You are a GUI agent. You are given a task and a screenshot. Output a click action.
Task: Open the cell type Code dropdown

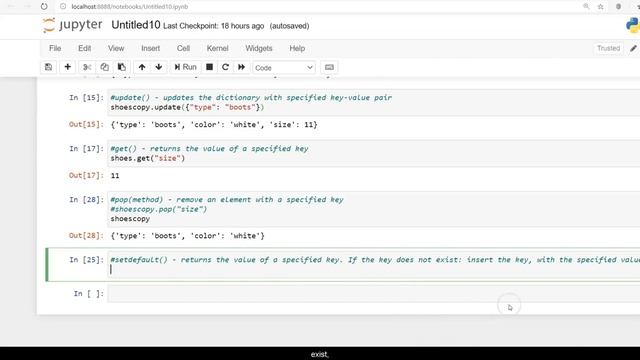click(284, 67)
